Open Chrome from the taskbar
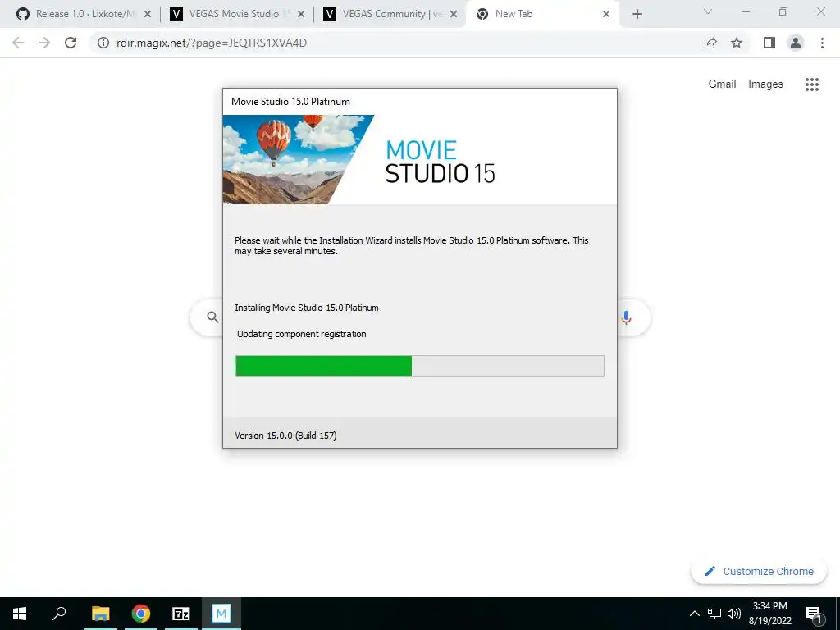The height and width of the screenshot is (630, 840). (141, 614)
